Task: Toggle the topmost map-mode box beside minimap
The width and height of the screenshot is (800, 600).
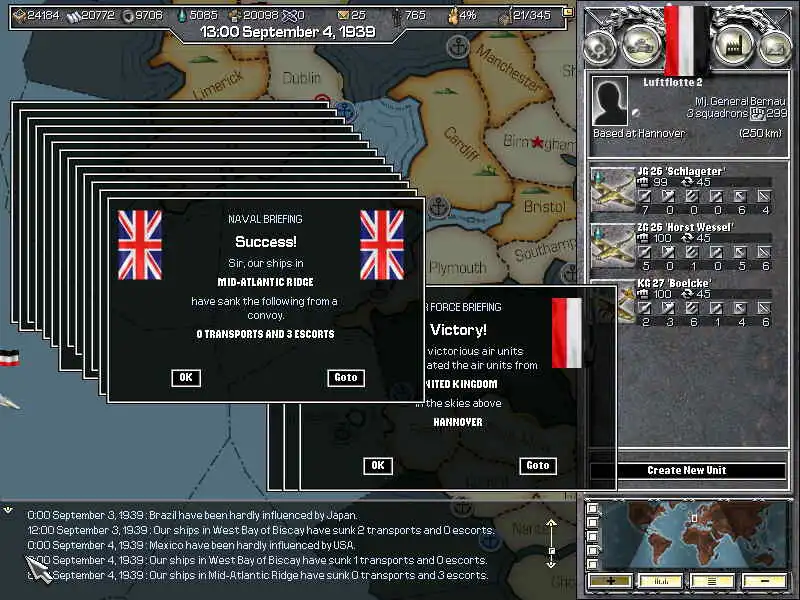Action: [x=592, y=509]
